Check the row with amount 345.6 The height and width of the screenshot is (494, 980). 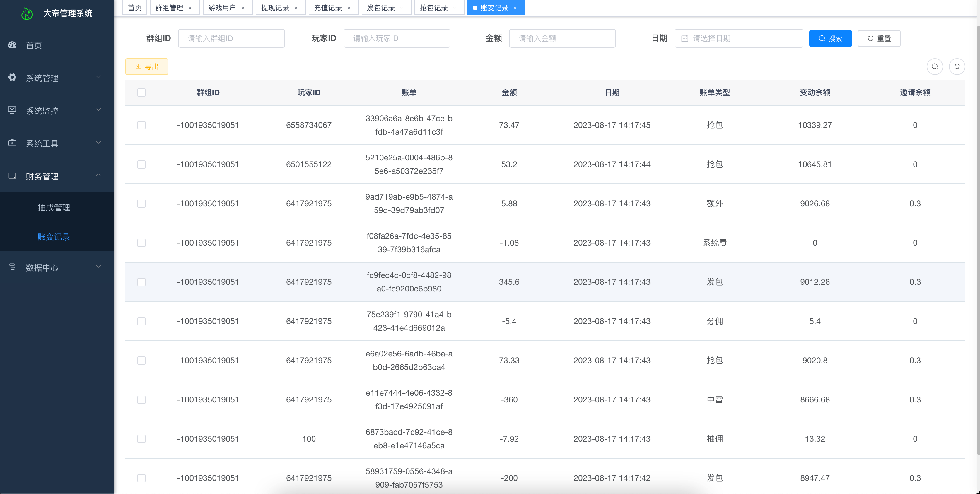(141, 282)
